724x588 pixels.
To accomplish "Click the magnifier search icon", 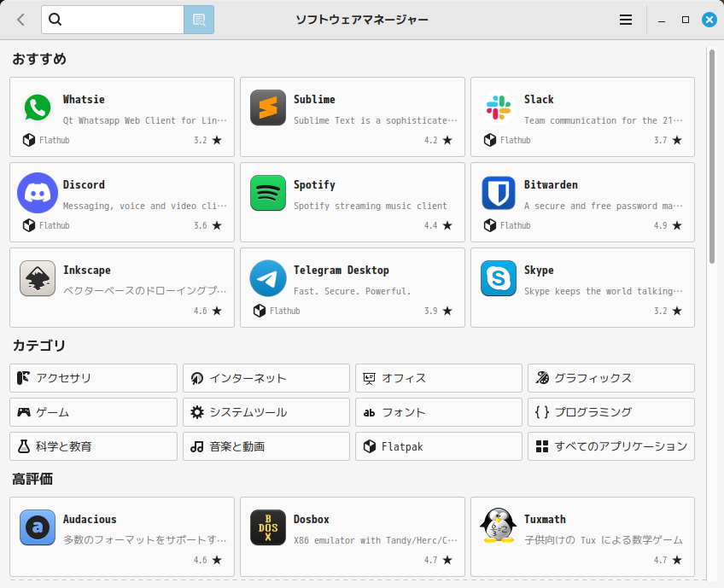I will click(55, 20).
